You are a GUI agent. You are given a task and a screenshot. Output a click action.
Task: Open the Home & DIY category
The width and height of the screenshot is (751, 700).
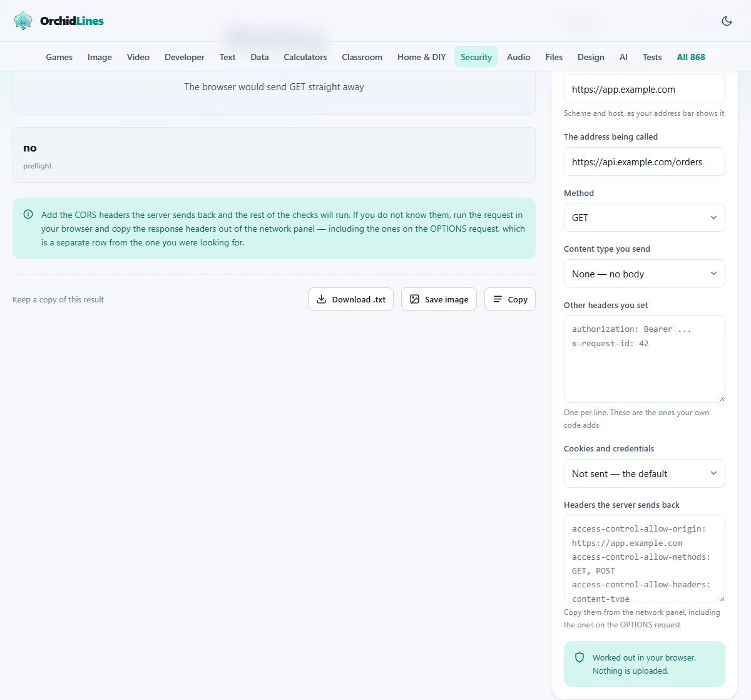coord(422,57)
